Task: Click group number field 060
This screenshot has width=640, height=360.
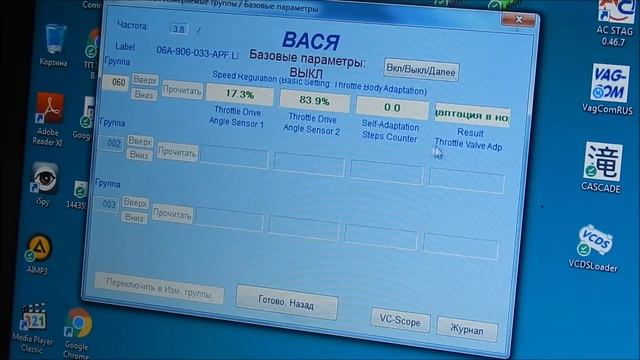Action: pyautogui.click(x=116, y=82)
